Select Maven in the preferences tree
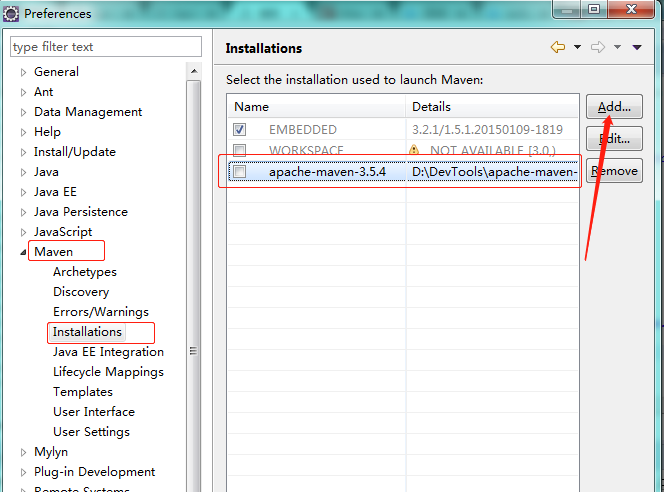 pos(54,252)
